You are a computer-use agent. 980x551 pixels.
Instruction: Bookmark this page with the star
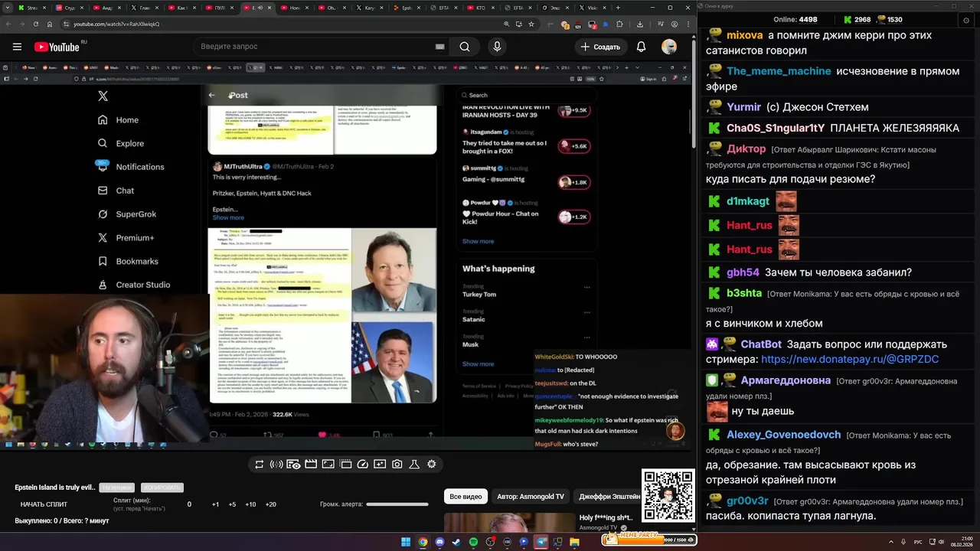[531, 24]
